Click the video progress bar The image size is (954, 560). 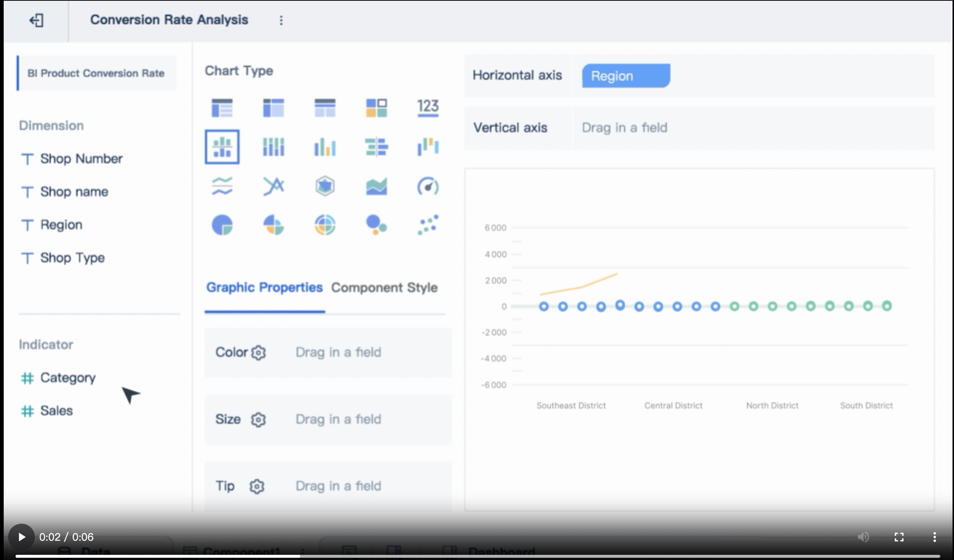(x=477, y=556)
